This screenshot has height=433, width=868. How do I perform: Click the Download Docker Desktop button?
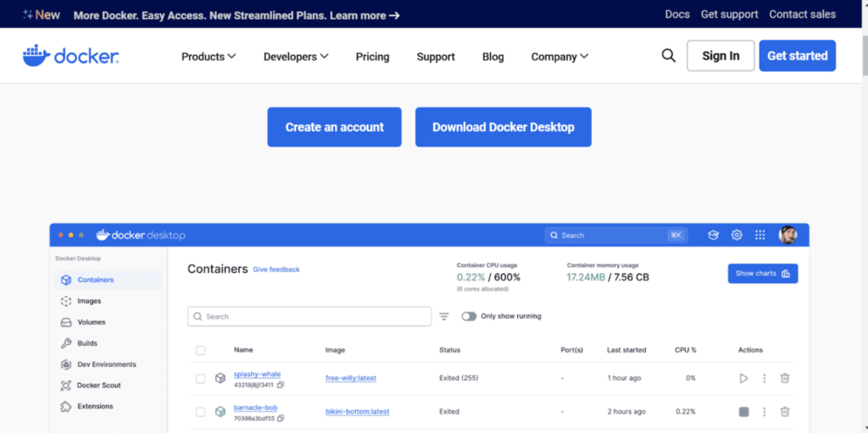click(x=504, y=127)
